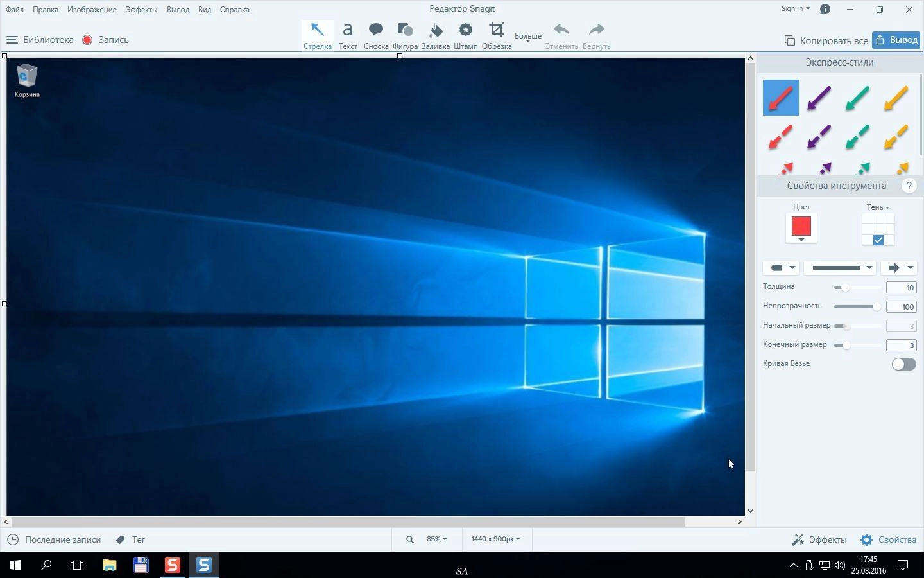Select the Стрелка arrow tool
The image size is (924, 578).
[x=317, y=35]
